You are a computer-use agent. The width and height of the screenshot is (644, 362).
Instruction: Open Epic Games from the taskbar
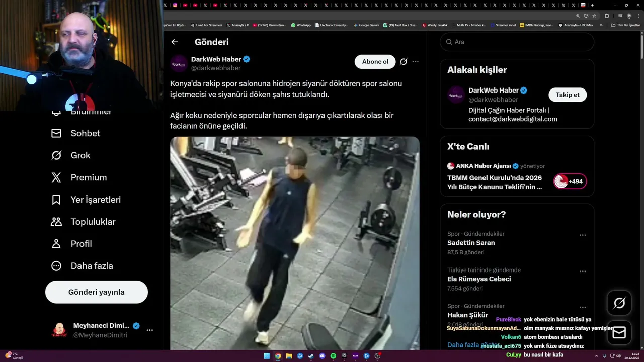[344, 356]
